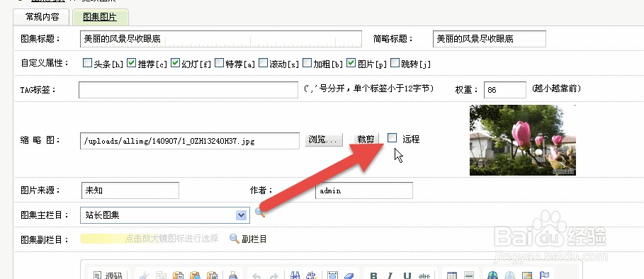
Task: Click the TAG标签 input field
Action: tap(188, 90)
